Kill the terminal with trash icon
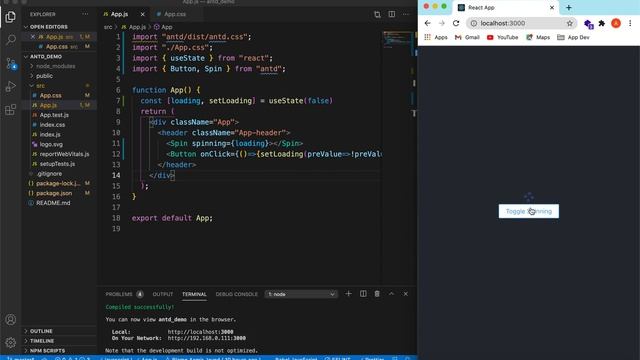640x360 pixels. pos(377,294)
